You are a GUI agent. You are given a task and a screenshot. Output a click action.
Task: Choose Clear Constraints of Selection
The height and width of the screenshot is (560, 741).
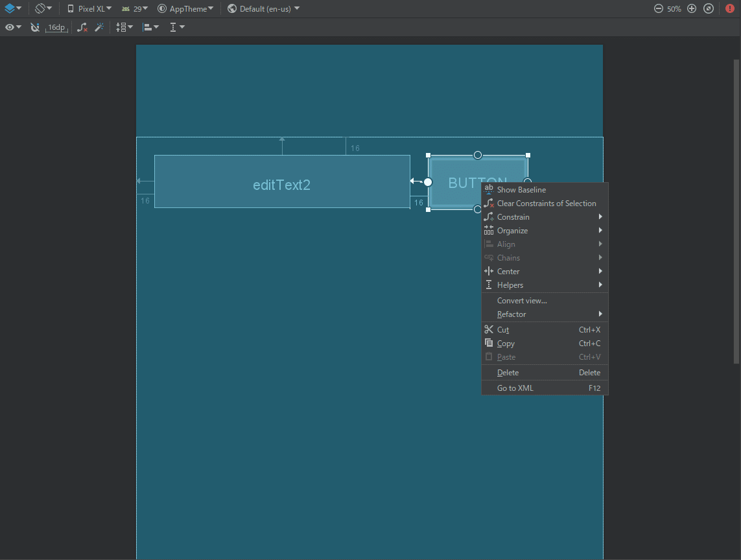click(x=545, y=204)
